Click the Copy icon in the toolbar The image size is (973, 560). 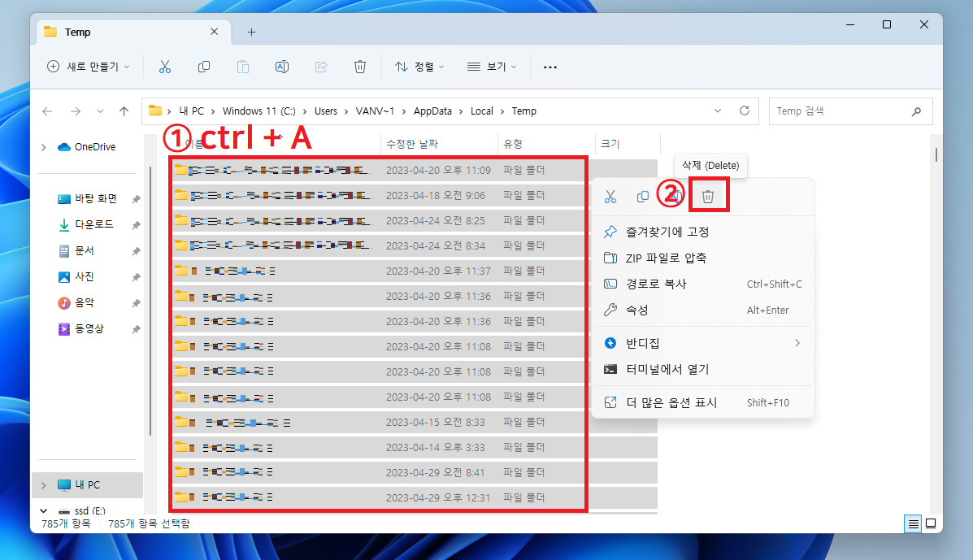[x=204, y=67]
